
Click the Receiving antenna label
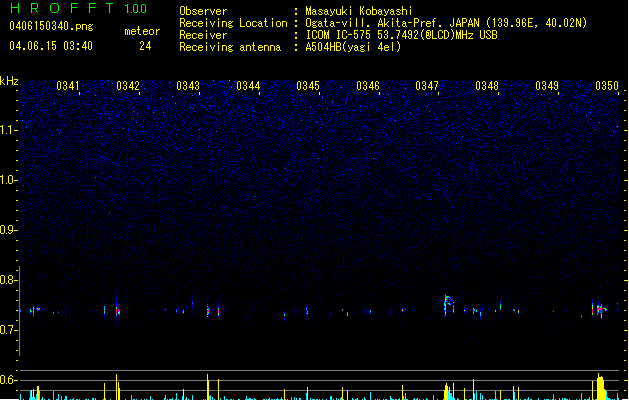coord(230,47)
